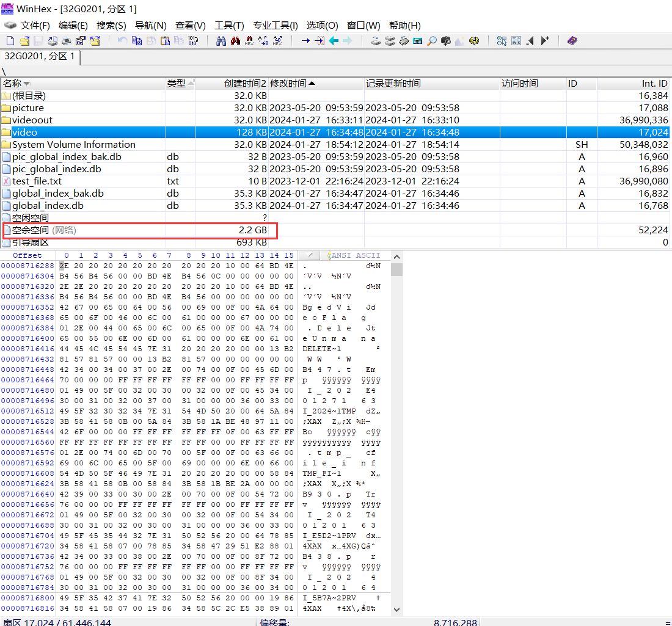Switch to the 32G0201, 分区 1 tab
This screenshot has height=626, width=672.
point(40,56)
